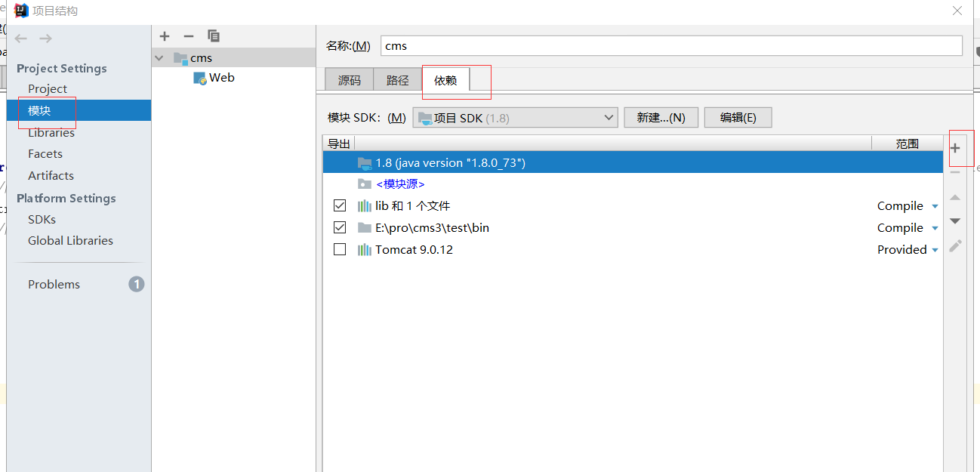Image resolution: width=980 pixels, height=472 pixels.
Task: Click the edit pencil icon on the right panel
Action: click(x=956, y=245)
